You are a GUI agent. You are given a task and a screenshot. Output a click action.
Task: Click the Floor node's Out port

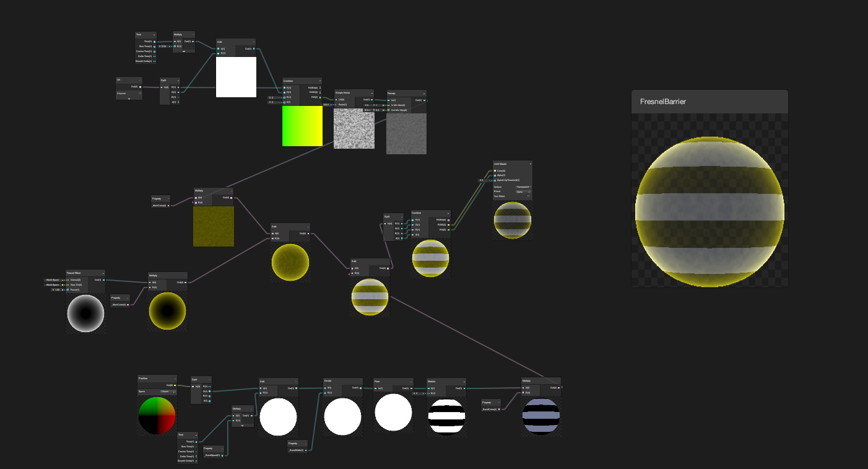tap(411, 388)
